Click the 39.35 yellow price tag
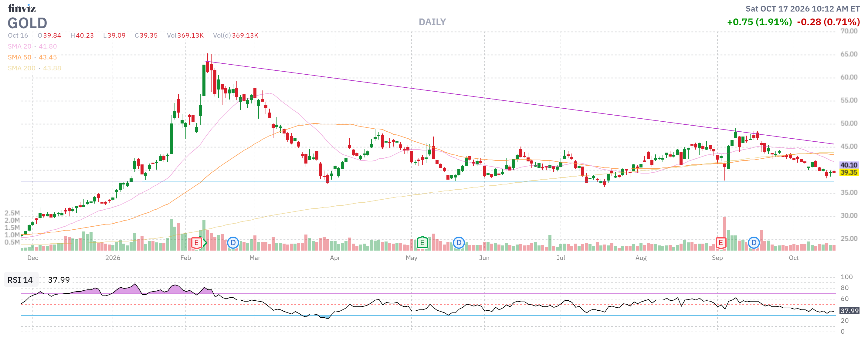The width and height of the screenshot is (868, 341). pyautogui.click(x=849, y=173)
